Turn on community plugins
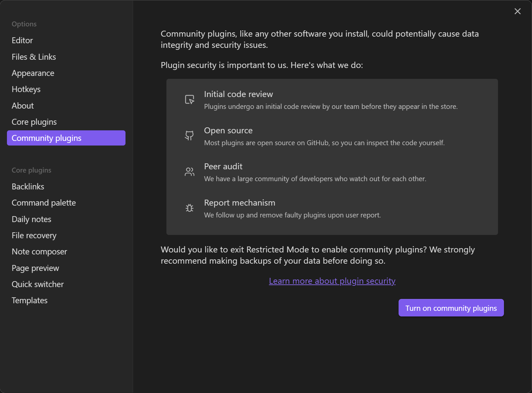The image size is (532, 393). click(x=451, y=308)
